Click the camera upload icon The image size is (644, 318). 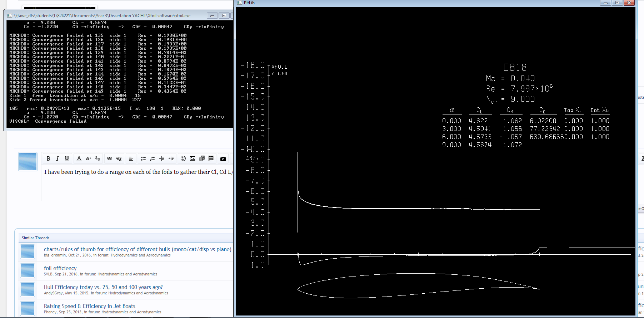[223, 158]
